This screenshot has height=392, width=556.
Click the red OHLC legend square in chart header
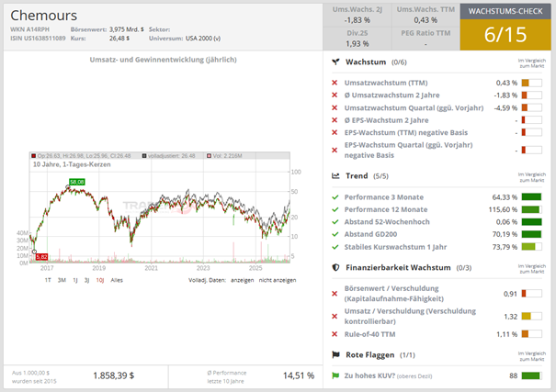[x=34, y=156]
